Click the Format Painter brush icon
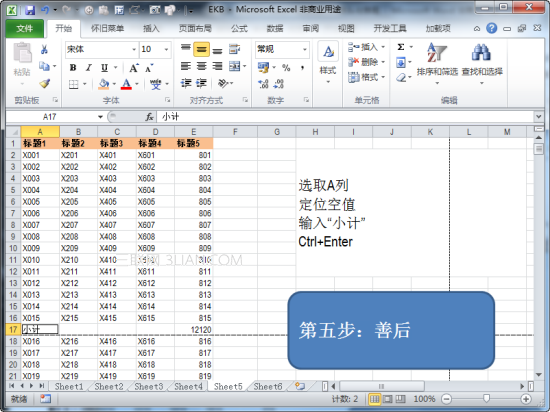 pyautogui.click(x=45, y=83)
